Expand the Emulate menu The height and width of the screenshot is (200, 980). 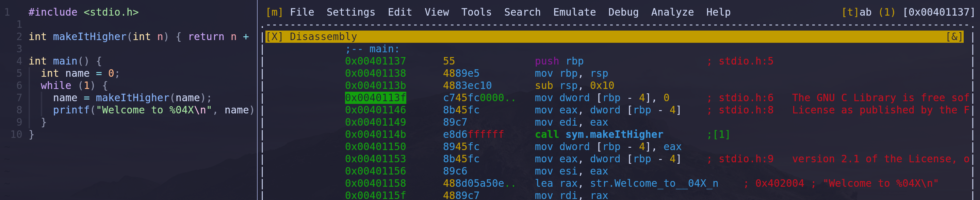[x=574, y=12]
